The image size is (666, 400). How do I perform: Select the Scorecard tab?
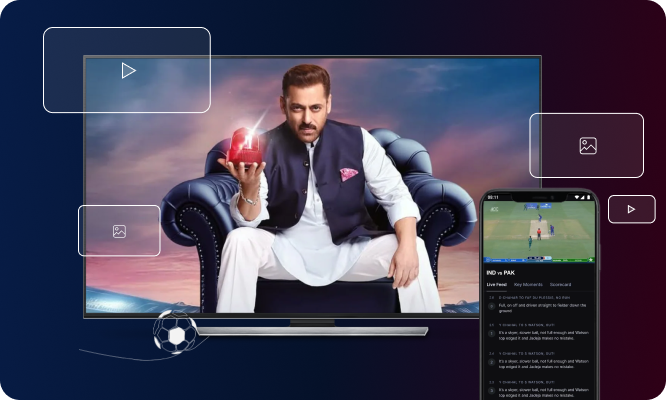(560, 284)
